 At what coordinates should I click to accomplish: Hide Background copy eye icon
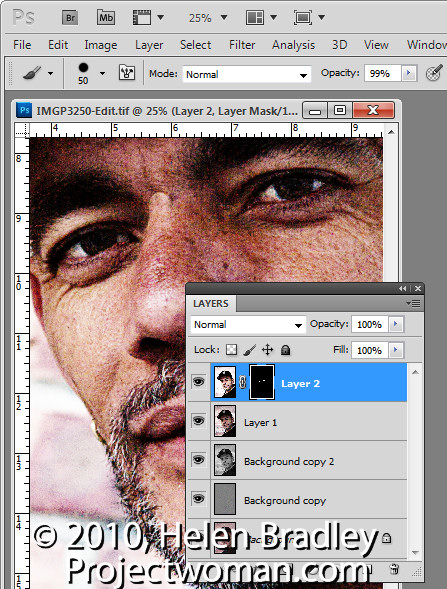[198, 499]
